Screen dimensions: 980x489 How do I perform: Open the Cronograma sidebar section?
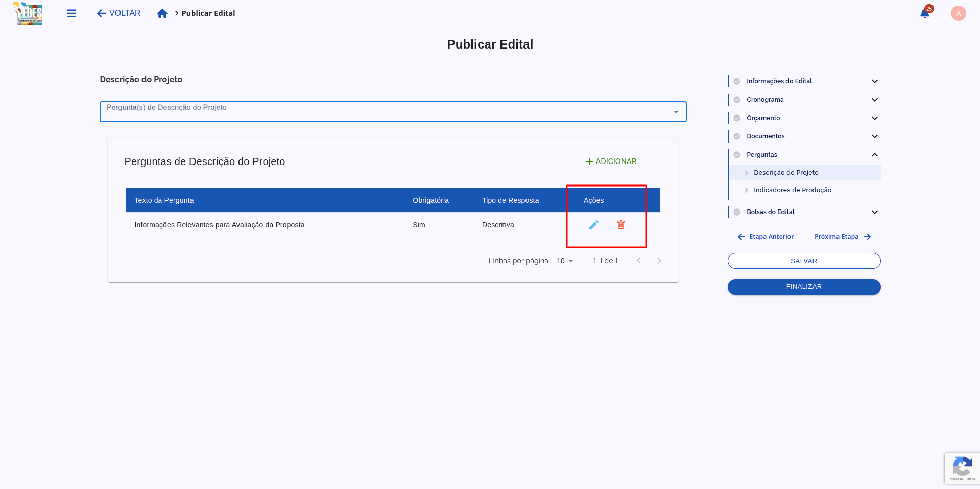764,99
